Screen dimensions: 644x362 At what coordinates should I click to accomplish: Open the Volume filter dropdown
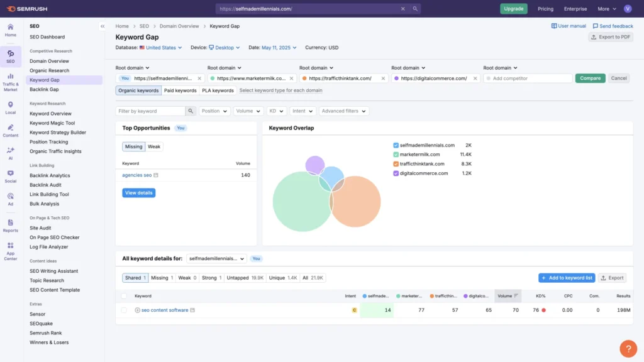248,111
